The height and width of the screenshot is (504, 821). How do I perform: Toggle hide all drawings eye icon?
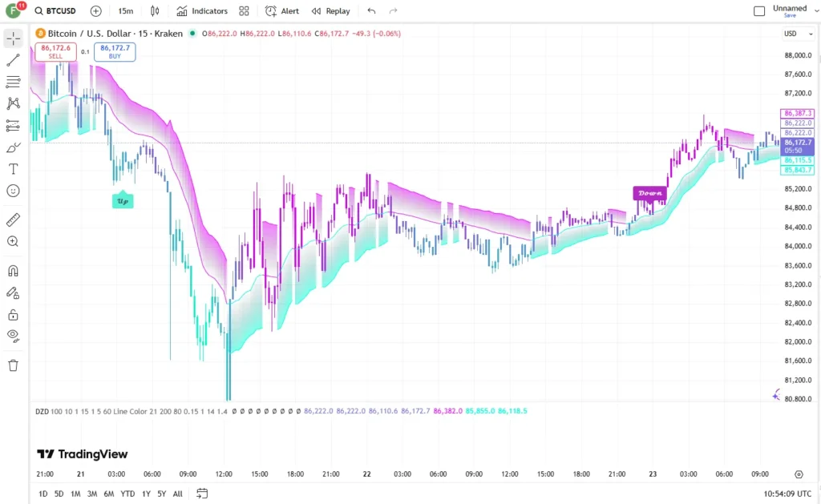point(13,336)
